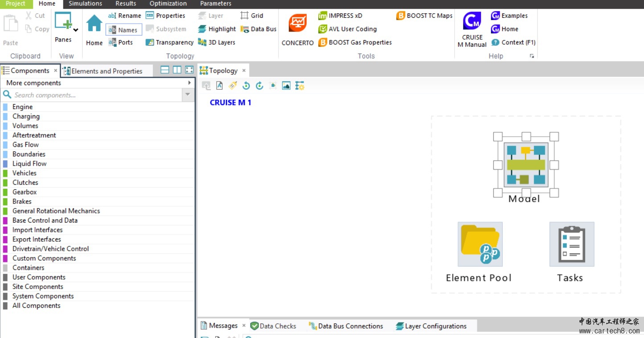Switch to the Parameters ribbon tab
The width and height of the screenshot is (644, 338).
coord(216,4)
